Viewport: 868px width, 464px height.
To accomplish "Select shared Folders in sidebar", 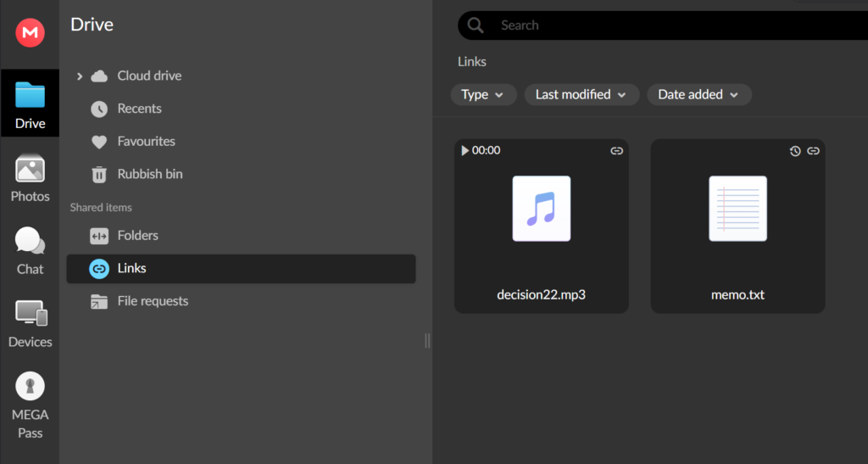I will [x=137, y=235].
